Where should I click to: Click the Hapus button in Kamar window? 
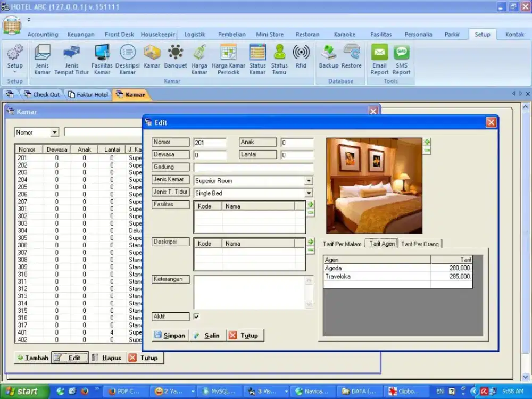pos(107,358)
